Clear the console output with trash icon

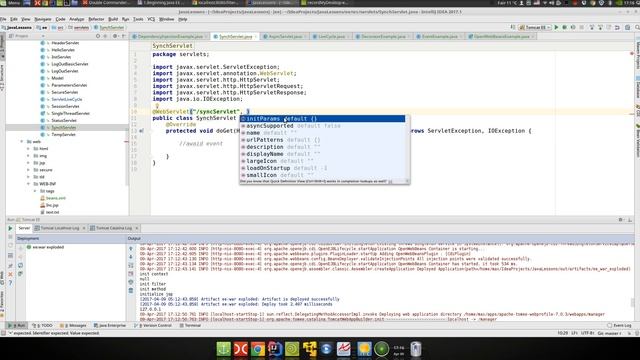pyautogui.click(x=131, y=291)
